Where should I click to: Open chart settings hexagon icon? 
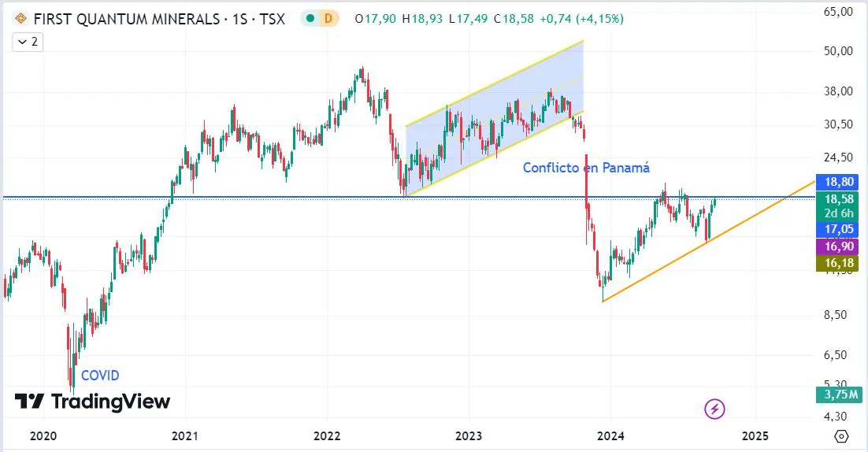pos(840,435)
